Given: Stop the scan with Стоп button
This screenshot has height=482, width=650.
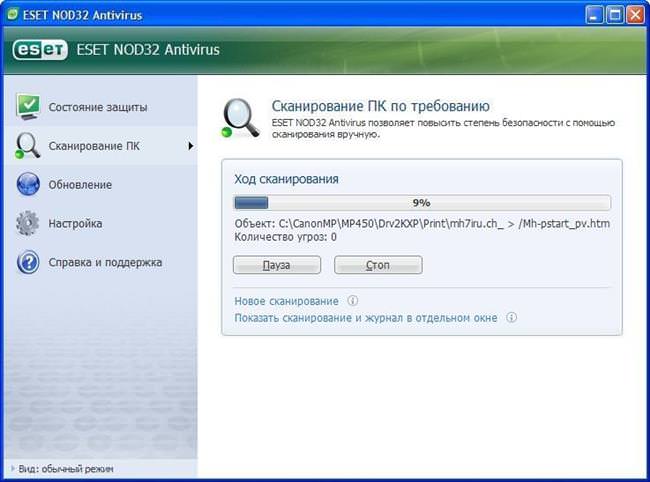Looking at the screenshot, I should point(378,265).
